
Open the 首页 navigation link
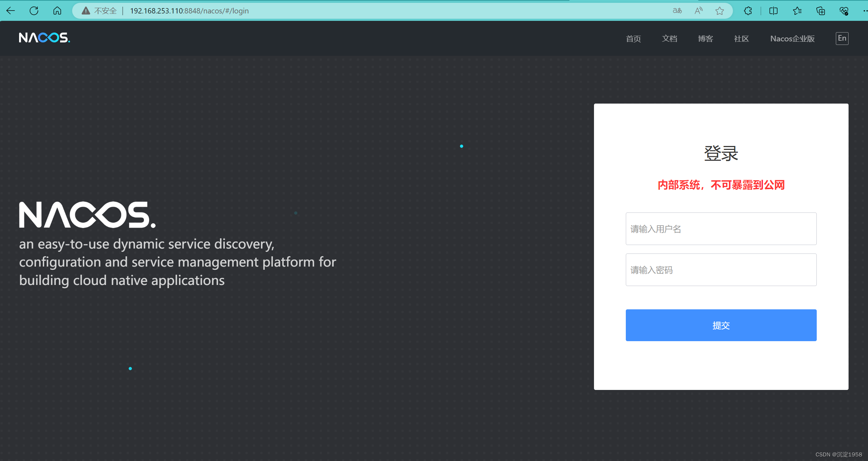tap(633, 39)
